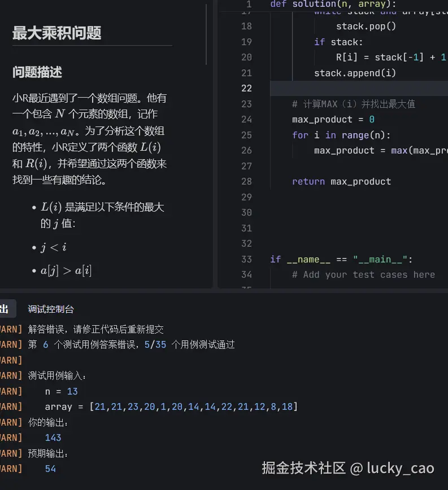Click line number 24 in the gutter
Image resolution: width=448 pixels, height=490 pixels.
246,119
